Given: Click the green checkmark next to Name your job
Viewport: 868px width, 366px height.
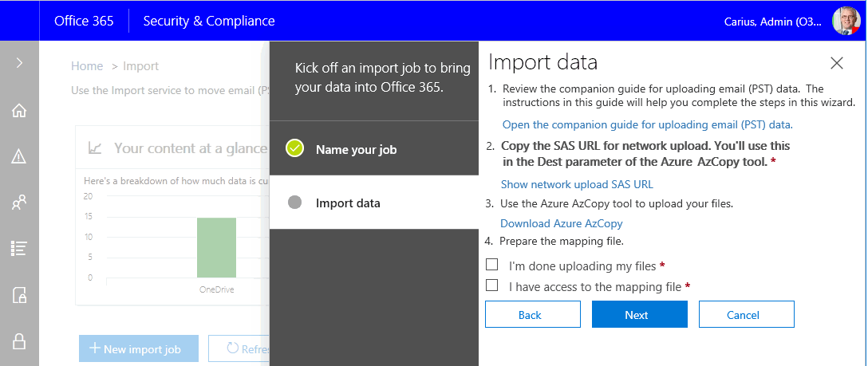Looking at the screenshot, I should tap(294, 148).
